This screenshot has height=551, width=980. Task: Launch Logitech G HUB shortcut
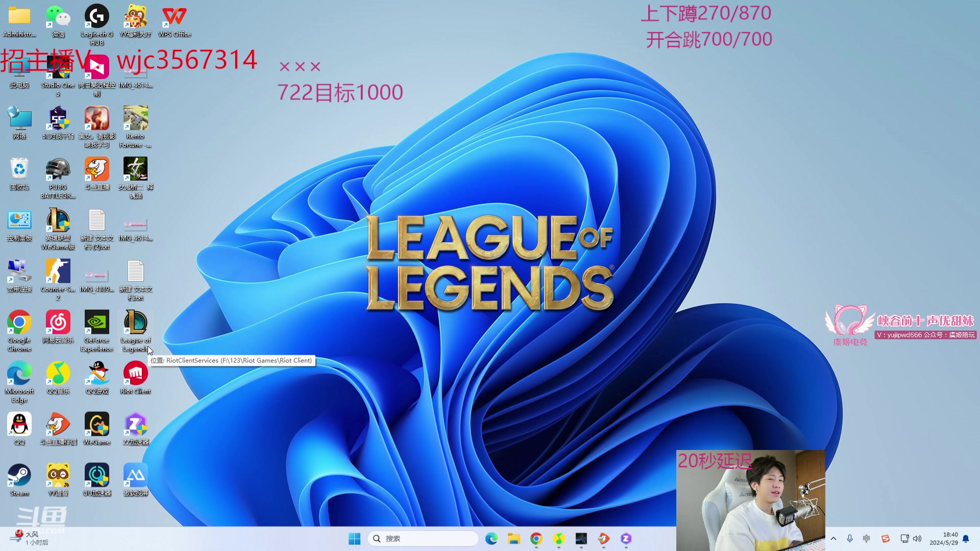coord(97,24)
